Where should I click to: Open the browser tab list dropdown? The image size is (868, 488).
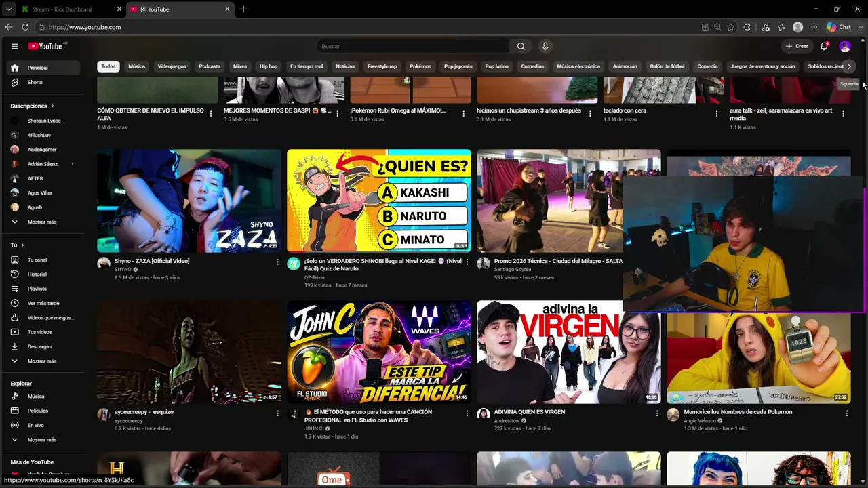(x=9, y=9)
